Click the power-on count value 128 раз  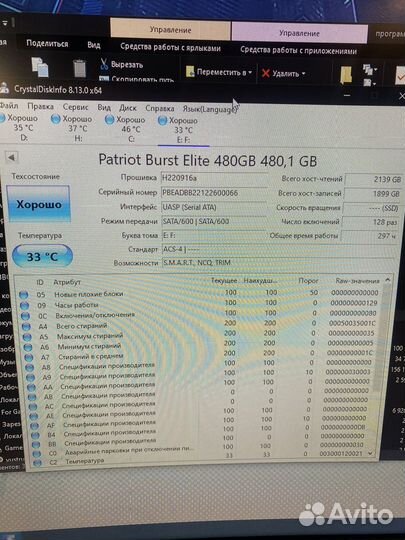(x=371, y=222)
